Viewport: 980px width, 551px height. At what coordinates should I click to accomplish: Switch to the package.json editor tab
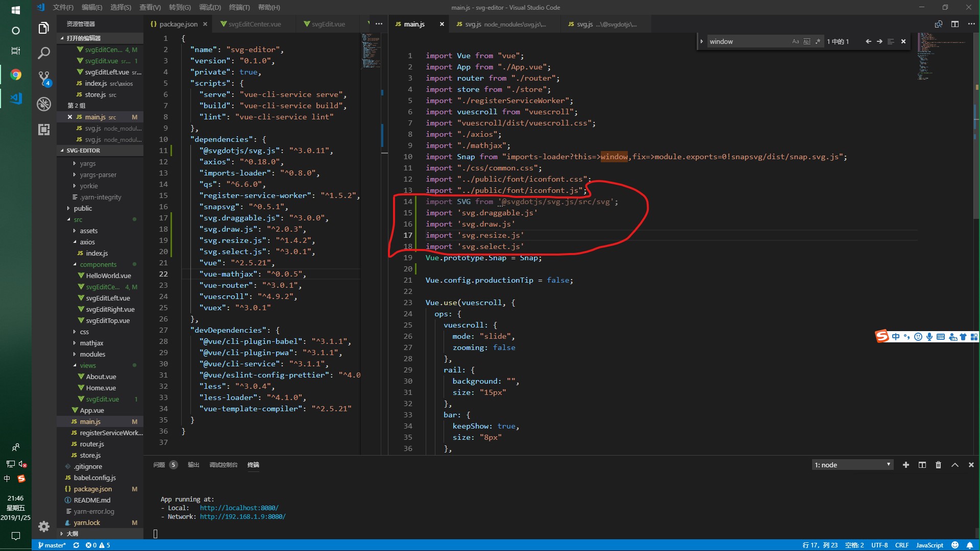[178, 24]
